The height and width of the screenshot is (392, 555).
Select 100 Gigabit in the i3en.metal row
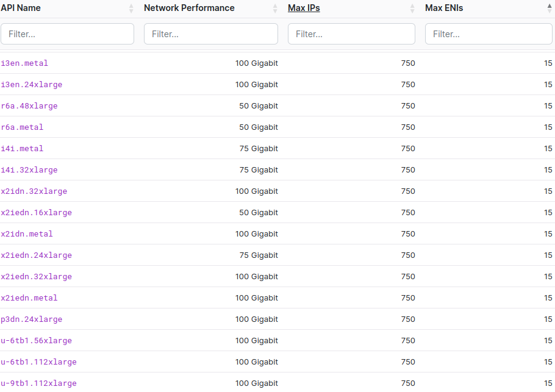pos(257,63)
